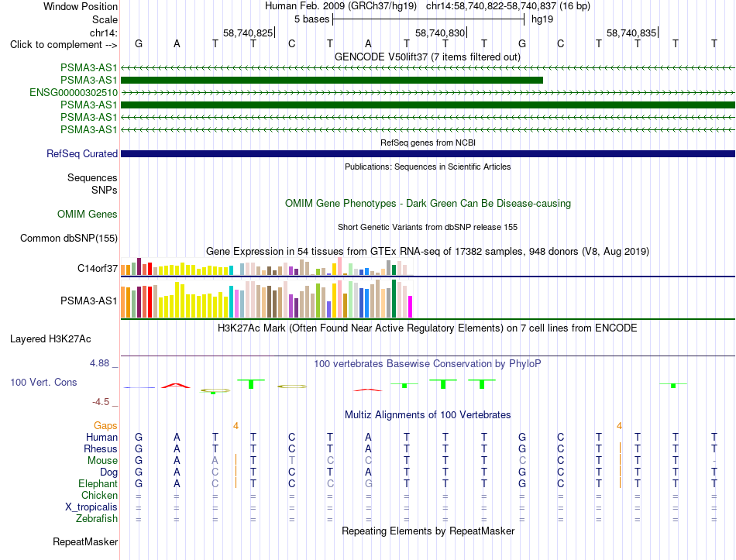This screenshot has width=736, height=560.
Task: Open 'Publications: Sequences in Scientific Articles' title
Action: [x=428, y=167]
